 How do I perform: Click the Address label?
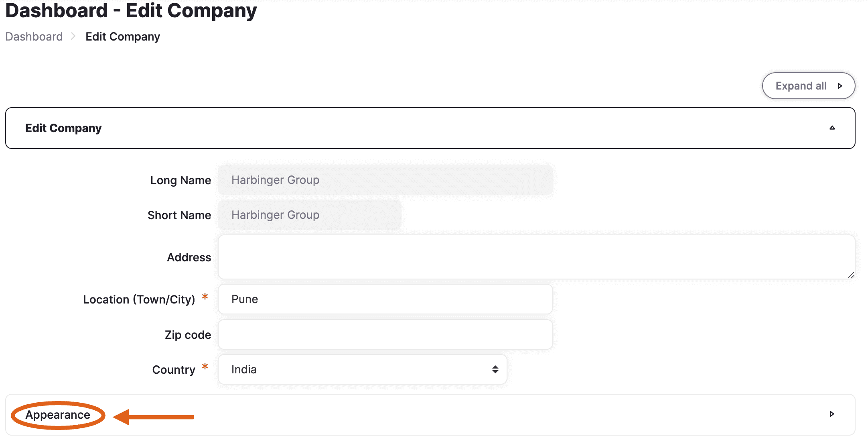(189, 257)
